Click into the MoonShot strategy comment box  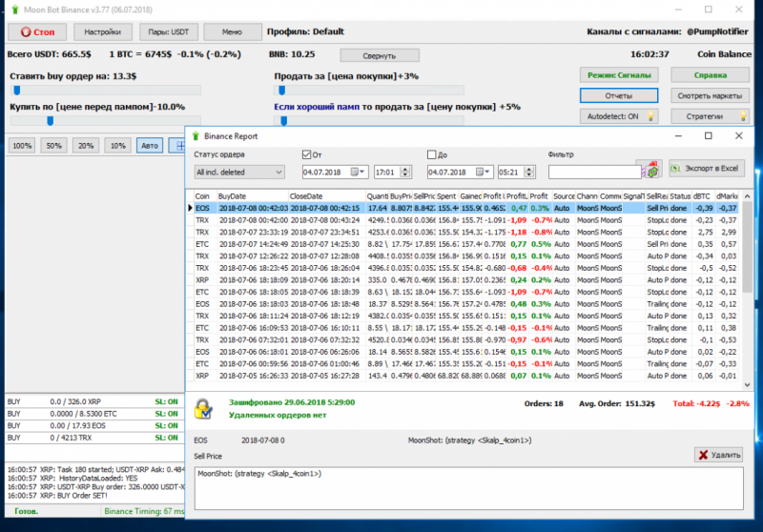point(468,488)
